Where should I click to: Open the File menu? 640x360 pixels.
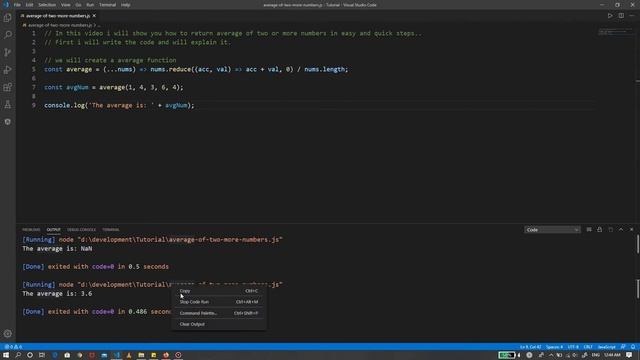(17, 5)
